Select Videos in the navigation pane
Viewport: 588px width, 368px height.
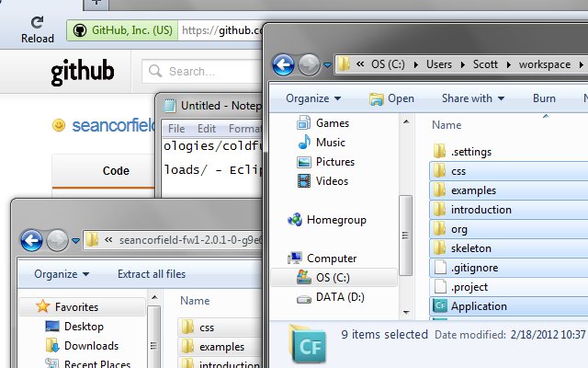click(322, 181)
